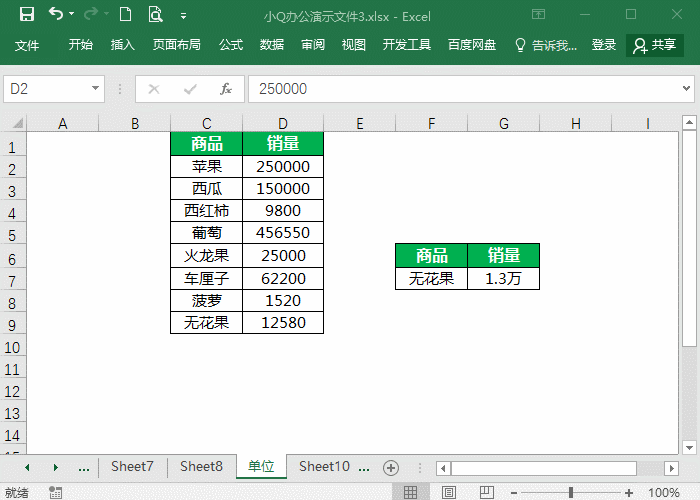Click the macro recording icon in status bar
The width and height of the screenshot is (700, 500).
tap(55, 492)
